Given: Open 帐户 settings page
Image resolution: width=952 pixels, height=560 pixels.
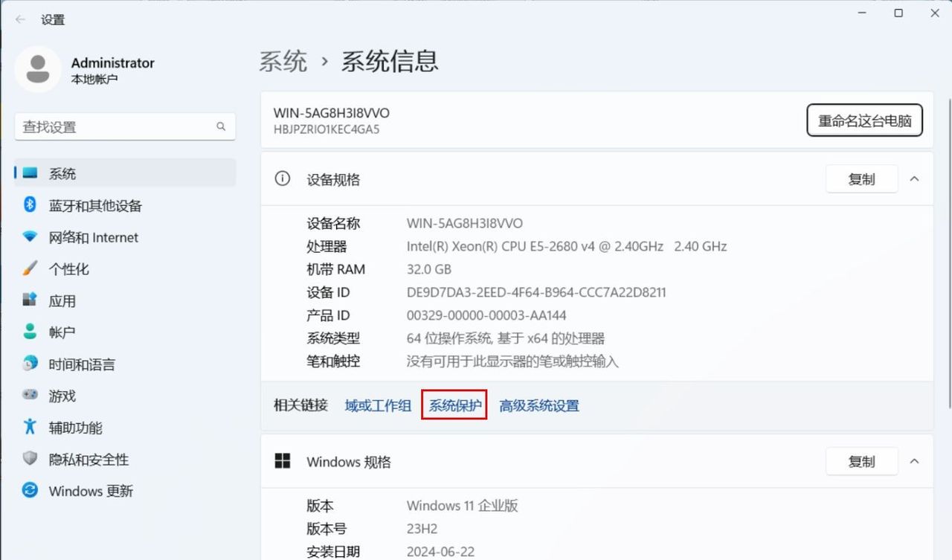Looking at the screenshot, I should pos(125,332).
